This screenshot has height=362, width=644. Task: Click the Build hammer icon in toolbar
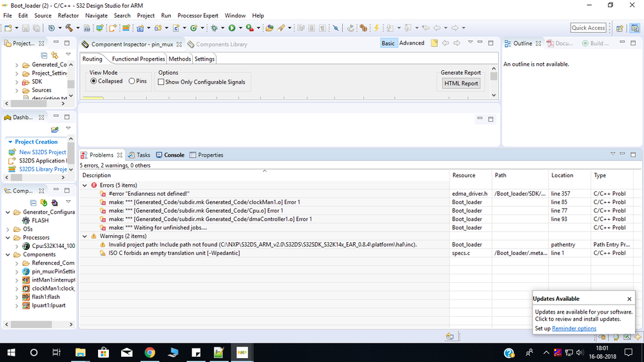[69, 28]
